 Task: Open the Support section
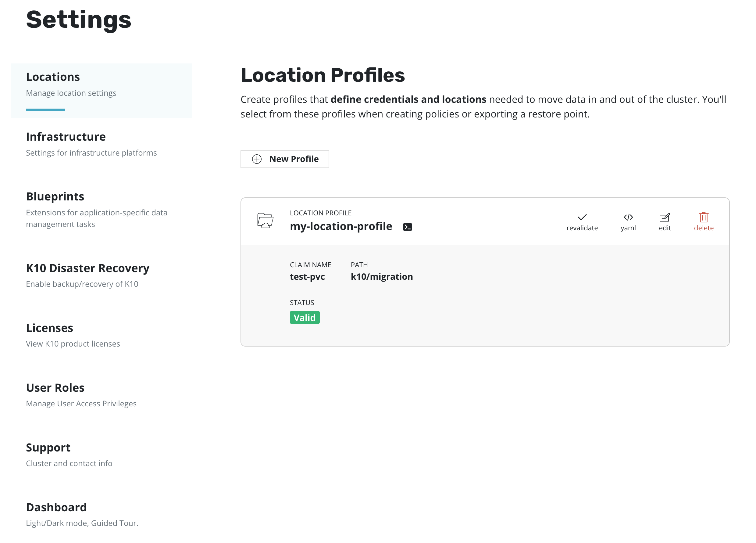pos(48,447)
